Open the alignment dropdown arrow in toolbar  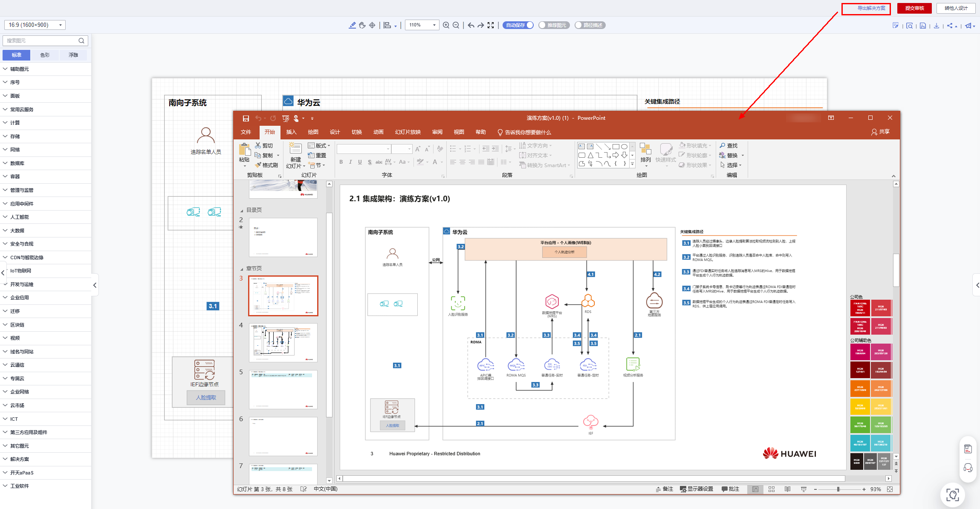click(395, 26)
